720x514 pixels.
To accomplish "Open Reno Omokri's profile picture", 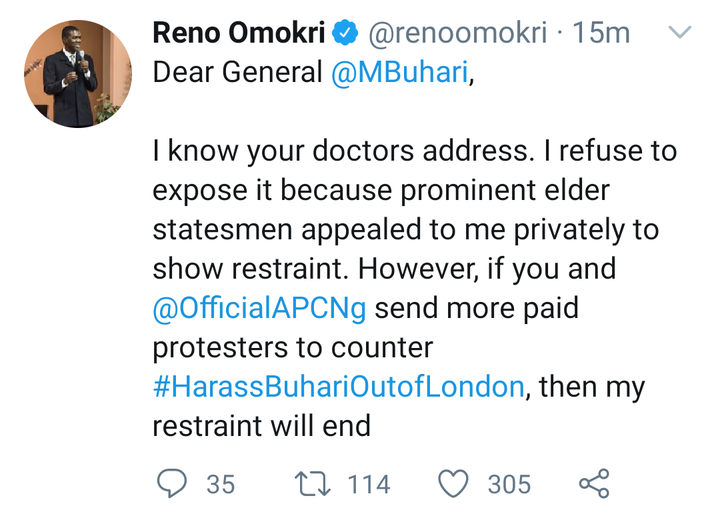I will [78, 73].
